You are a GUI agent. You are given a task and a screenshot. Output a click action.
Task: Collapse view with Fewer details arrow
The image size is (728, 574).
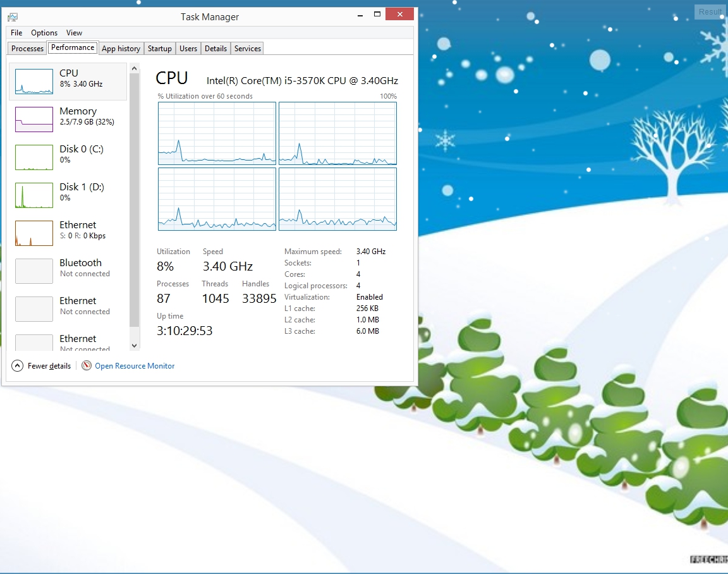click(18, 365)
